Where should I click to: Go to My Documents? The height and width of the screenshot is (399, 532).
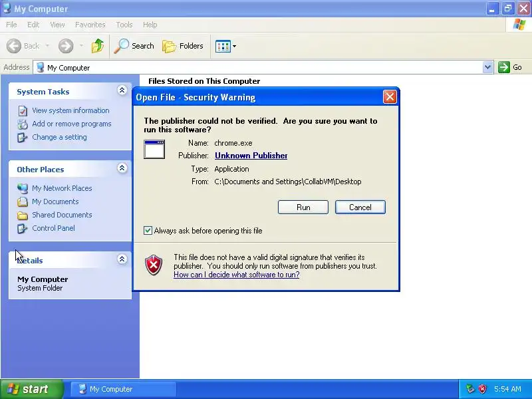55,201
